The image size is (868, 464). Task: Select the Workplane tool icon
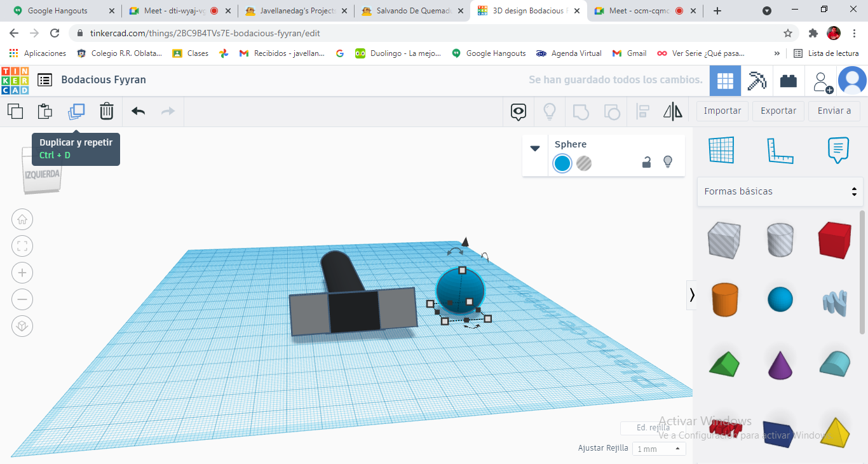[721, 150]
